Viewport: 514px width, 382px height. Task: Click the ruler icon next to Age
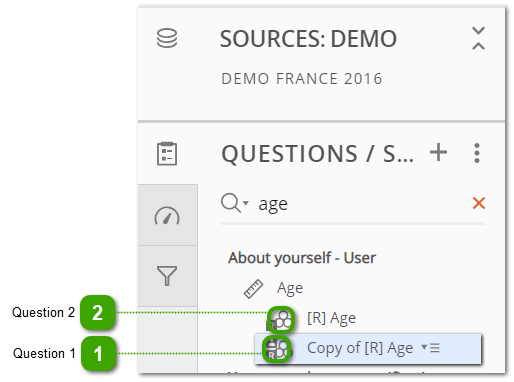(253, 289)
